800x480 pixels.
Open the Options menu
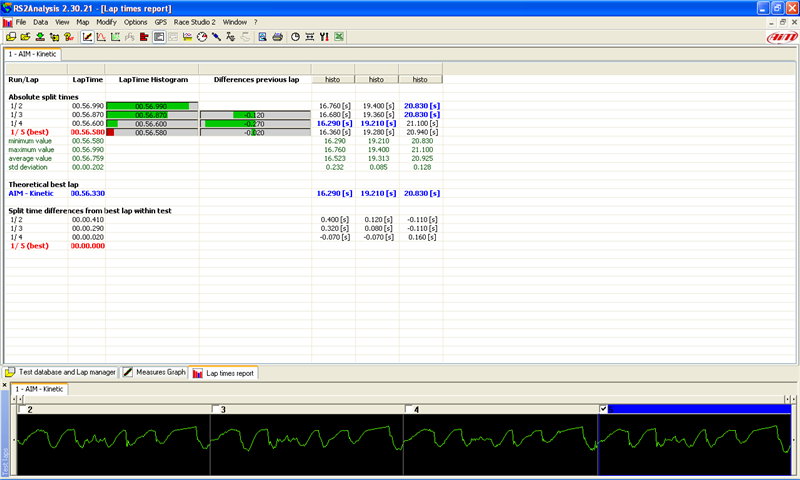coord(135,22)
